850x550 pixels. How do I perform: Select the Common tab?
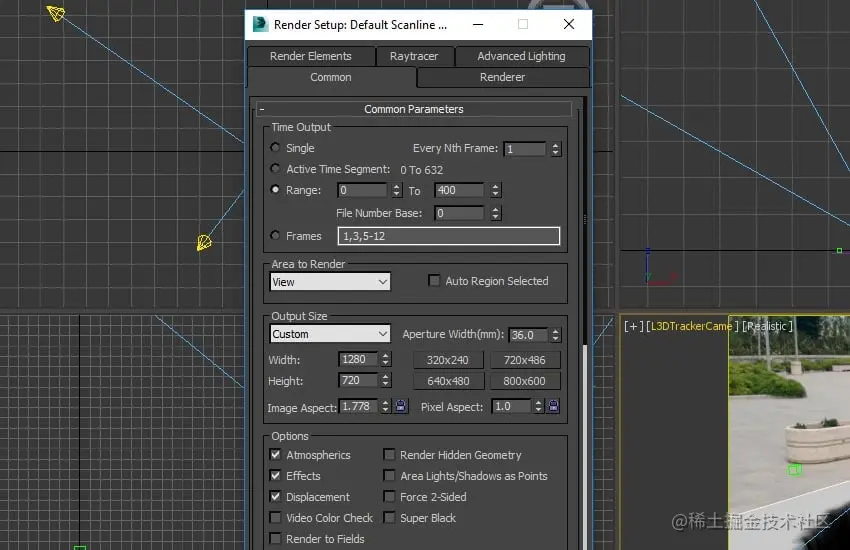pos(331,77)
